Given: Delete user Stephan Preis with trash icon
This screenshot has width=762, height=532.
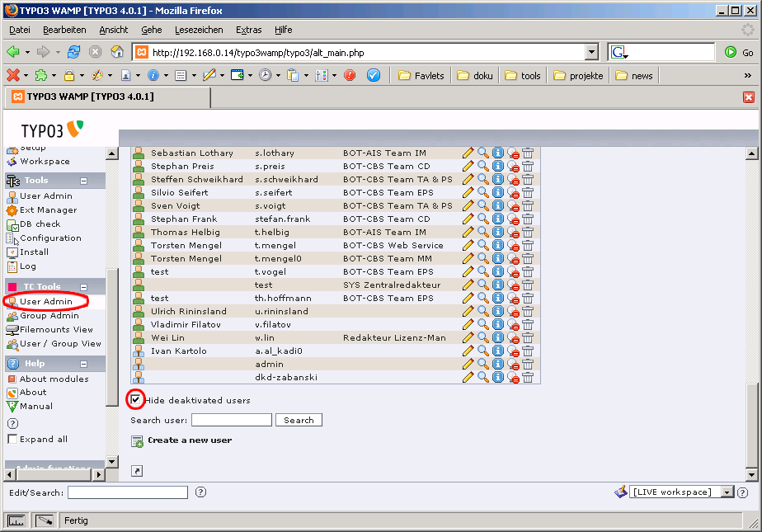Looking at the screenshot, I should coord(528,166).
